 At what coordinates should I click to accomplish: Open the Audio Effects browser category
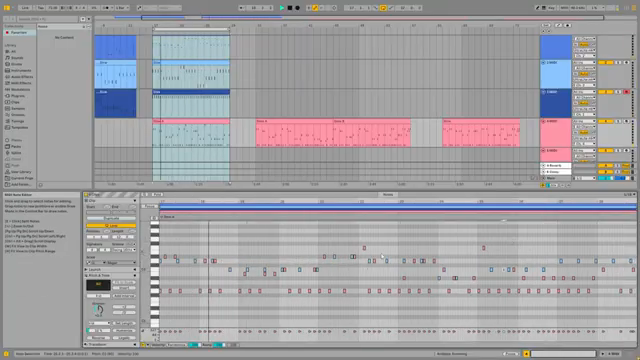22,77
